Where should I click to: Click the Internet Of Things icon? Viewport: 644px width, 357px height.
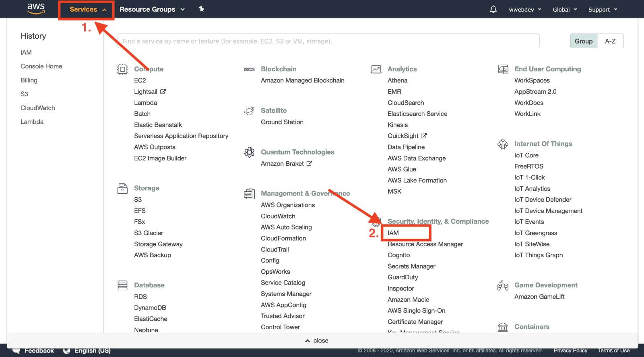(503, 144)
